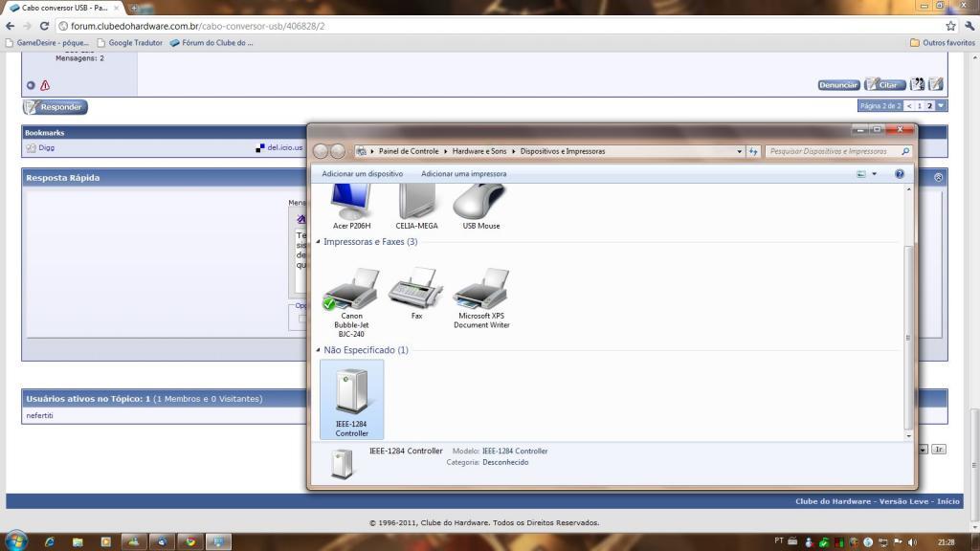Screen dimensions: 980x551
Task: Open the Digg bookmark link
Action: [x=46, y=148]
